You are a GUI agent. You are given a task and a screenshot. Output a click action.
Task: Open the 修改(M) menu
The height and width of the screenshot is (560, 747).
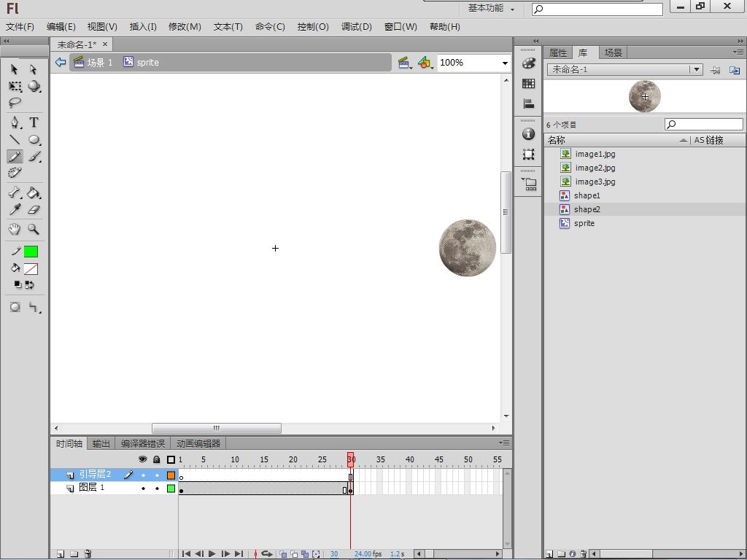[185, 27]
